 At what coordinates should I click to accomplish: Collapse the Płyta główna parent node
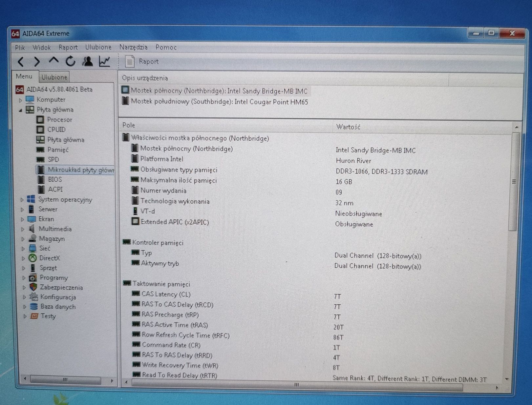pos(20,110)
